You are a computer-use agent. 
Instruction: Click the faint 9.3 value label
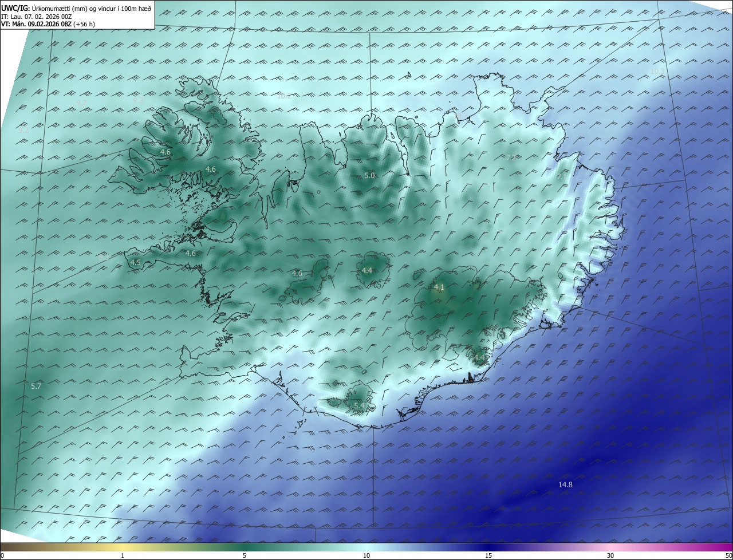pyautogui.click(x=138, y=100)
